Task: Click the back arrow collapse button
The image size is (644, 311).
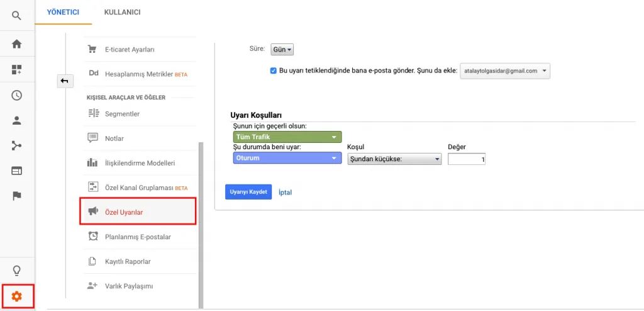Action: coord(65,81)
